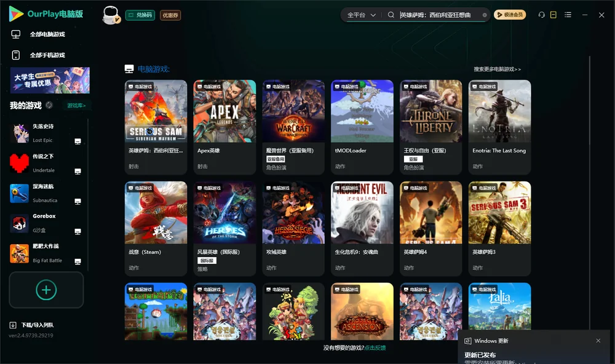Click the Windows 更新 notification icon
Screen dimensions: 615x364
(x=468, y=341)
